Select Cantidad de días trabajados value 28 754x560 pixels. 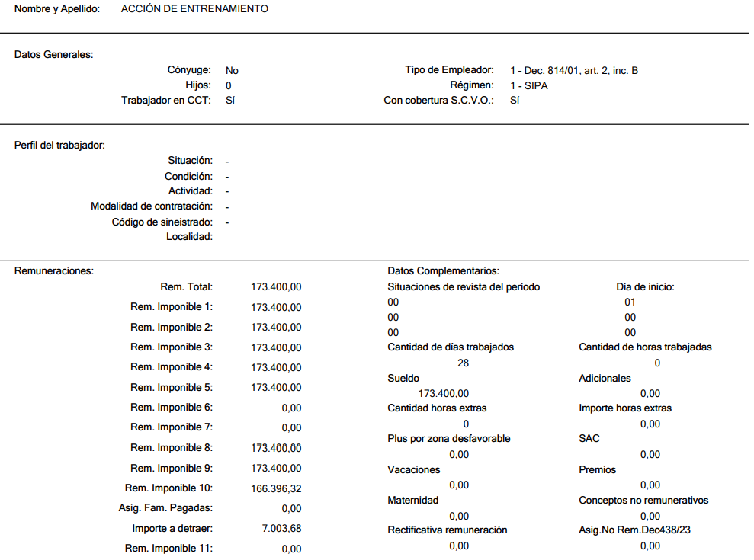pos(463,363)
